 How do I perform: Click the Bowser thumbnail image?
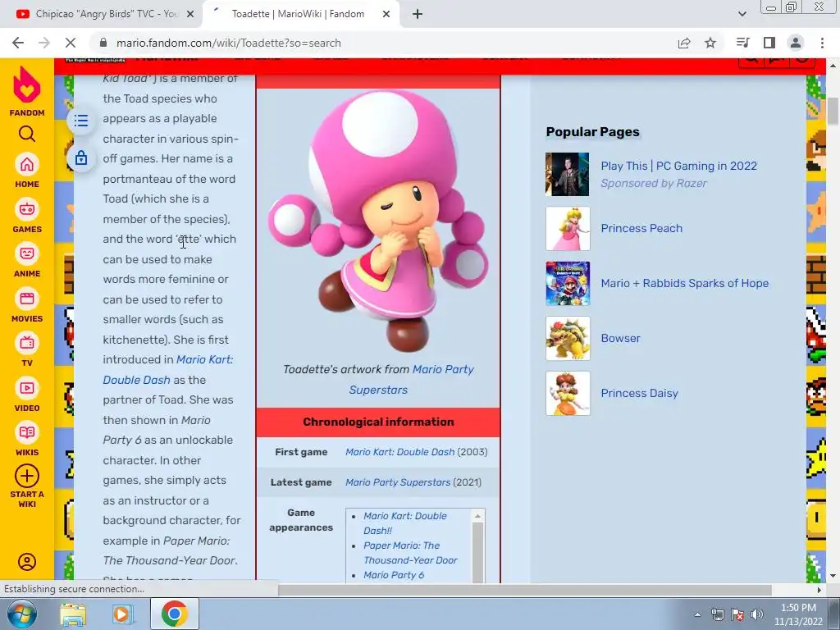click(568, 339)
